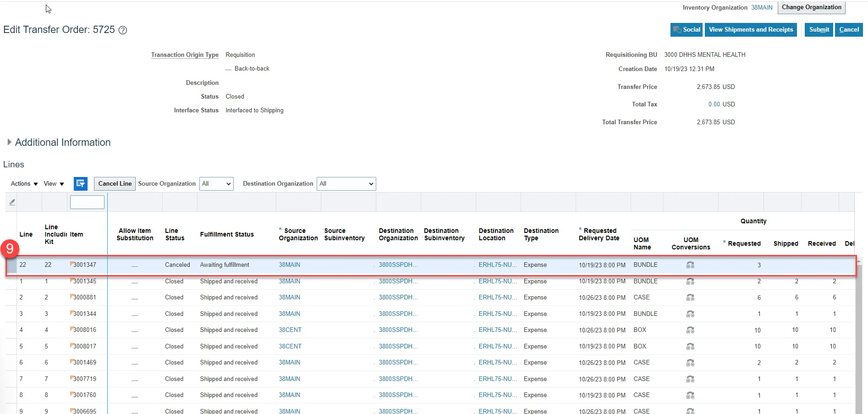Toggle the Query by Example filter icon
This screenshot has height=414, width=868.
(81, 184)
